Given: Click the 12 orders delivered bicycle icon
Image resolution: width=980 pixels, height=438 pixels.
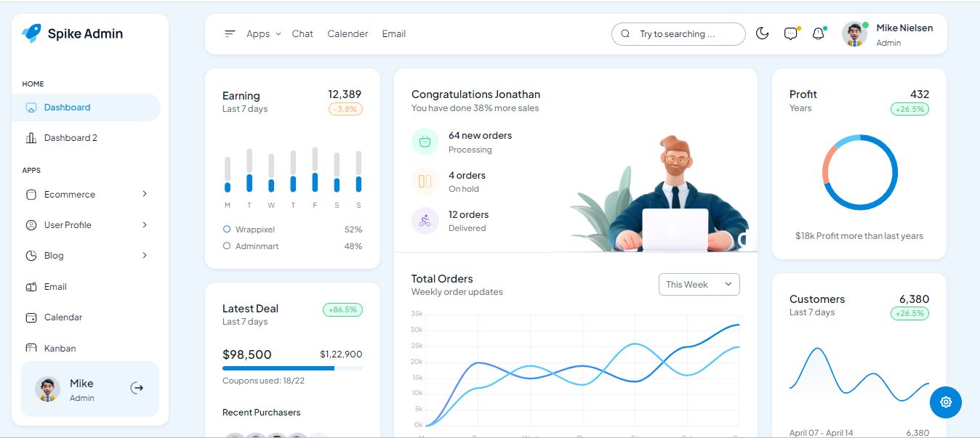Looking at the screenshot, I should (425, 221).
